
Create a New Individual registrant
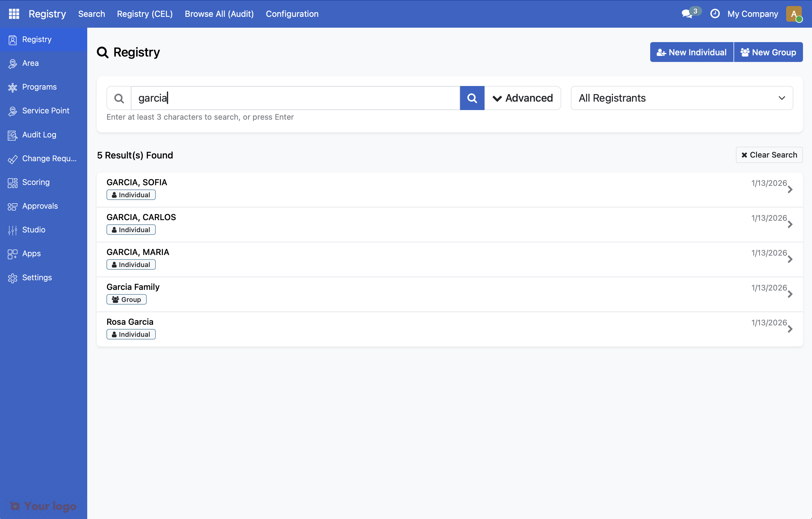[691, 52]
